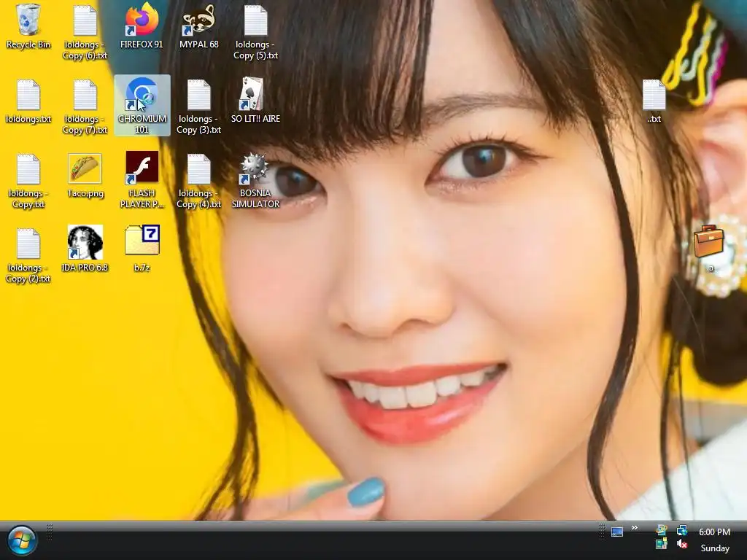The height and width of the screenshot is (560, 747).
Task: Select the loldongs - Copy (4).txt file
Action: pyautogui.click(x=198, y=181)
